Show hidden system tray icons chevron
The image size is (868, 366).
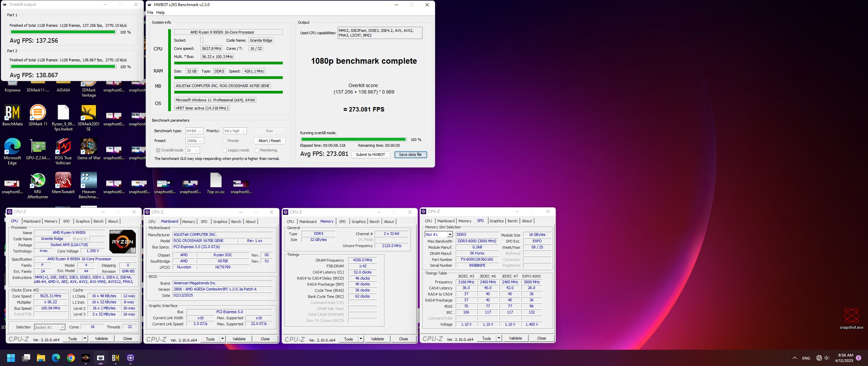(795, 358)
